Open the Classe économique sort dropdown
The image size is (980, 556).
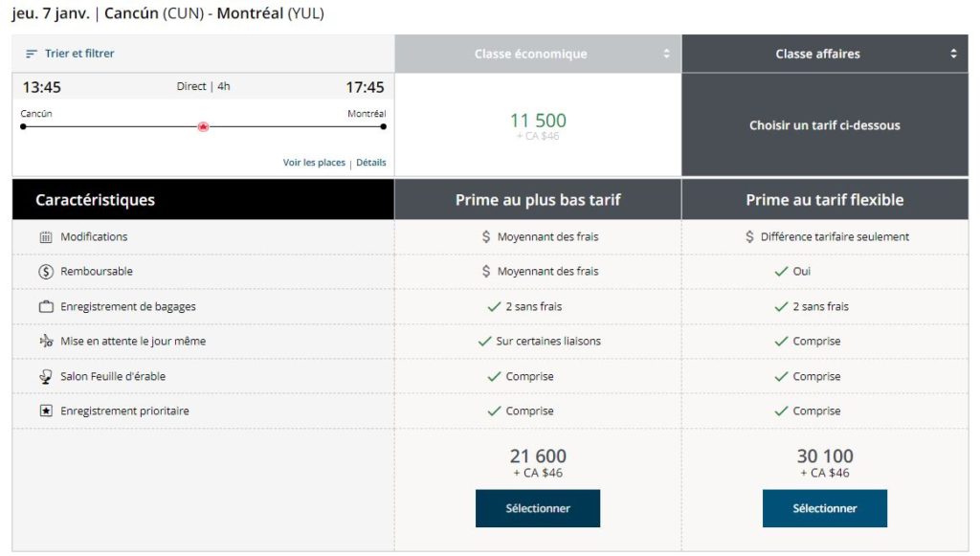[x=667, y=54]
